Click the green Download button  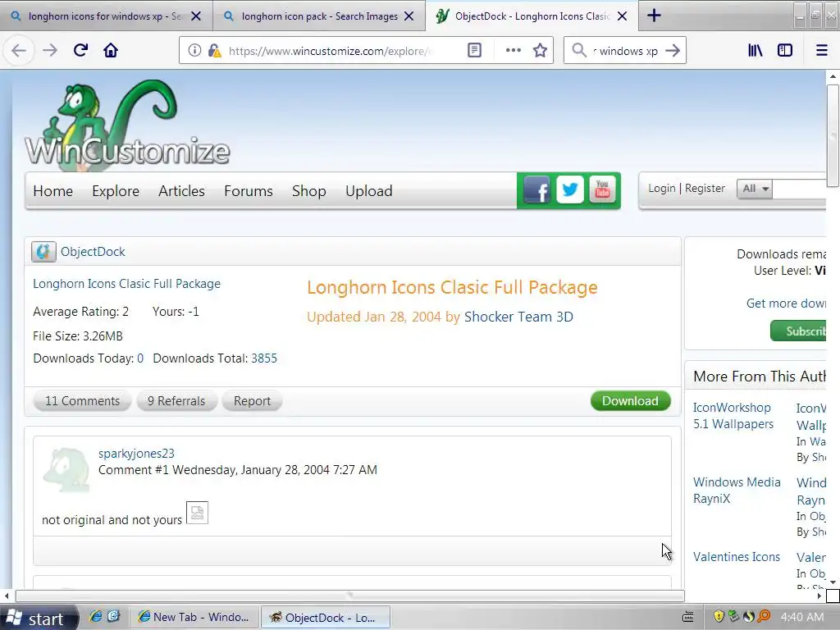[x=630, y=400]
